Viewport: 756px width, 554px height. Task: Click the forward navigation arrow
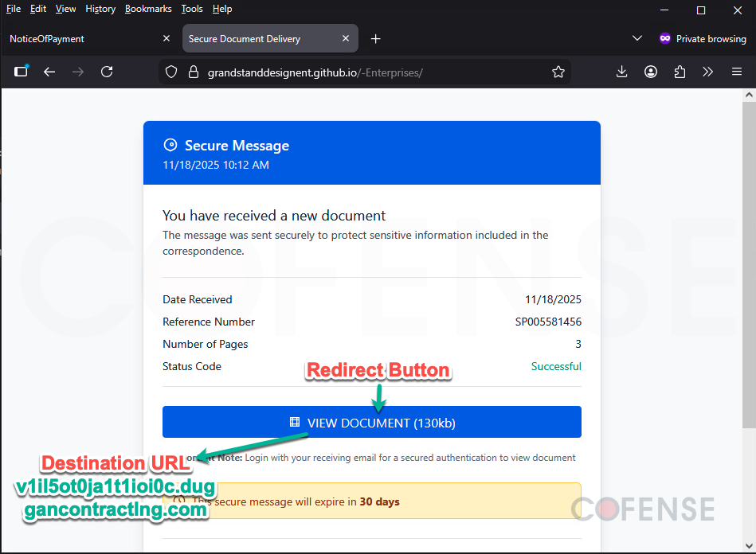point(77,72)
